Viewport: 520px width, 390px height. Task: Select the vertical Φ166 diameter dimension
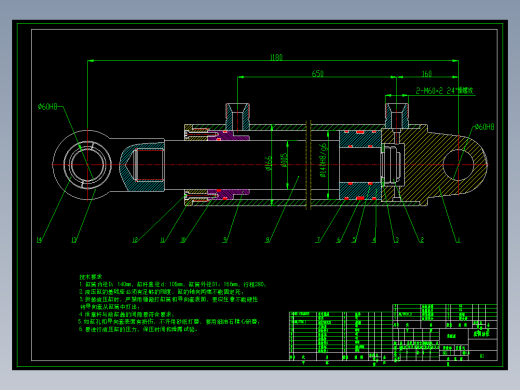click(269, 163)
